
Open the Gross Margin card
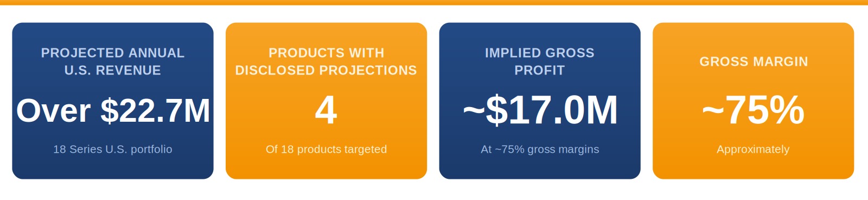tap(753, 101)
